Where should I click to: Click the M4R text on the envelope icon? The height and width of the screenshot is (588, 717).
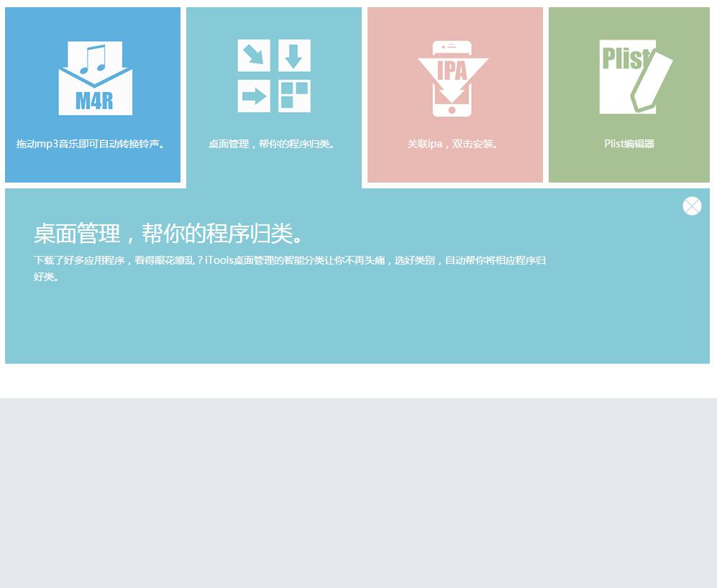(94, 101)
